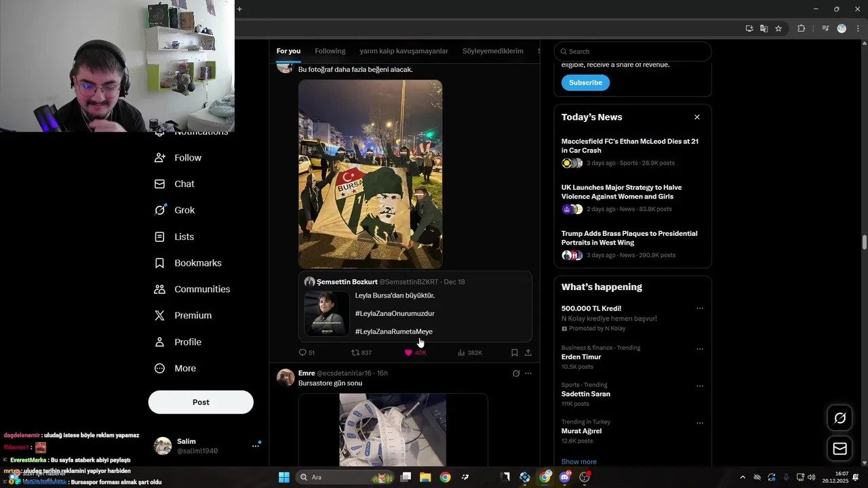Switch to the For you tab
Screen dimensions: 868x488
tap(288, 51)
